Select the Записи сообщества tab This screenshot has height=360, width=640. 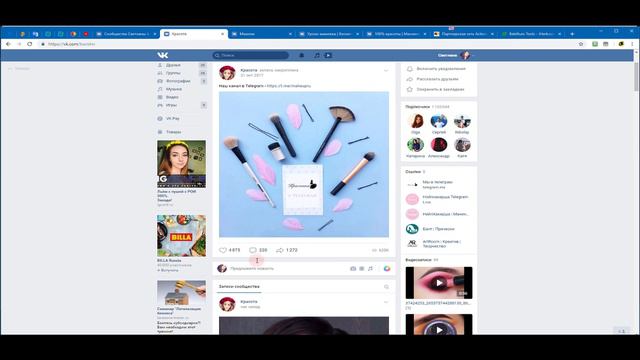click(x=239, y=287)
